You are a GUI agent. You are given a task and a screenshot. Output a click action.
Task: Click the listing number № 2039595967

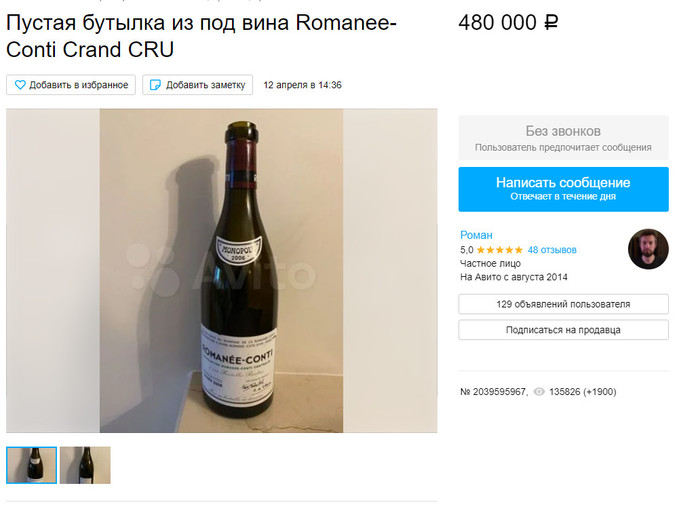click(493, 392)
